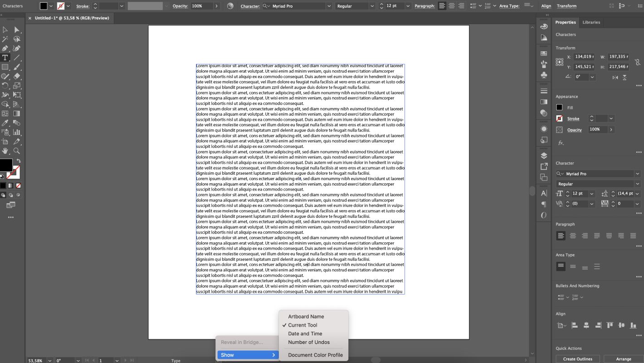Set Area Type vertical align to bottom

pos(585,267)
